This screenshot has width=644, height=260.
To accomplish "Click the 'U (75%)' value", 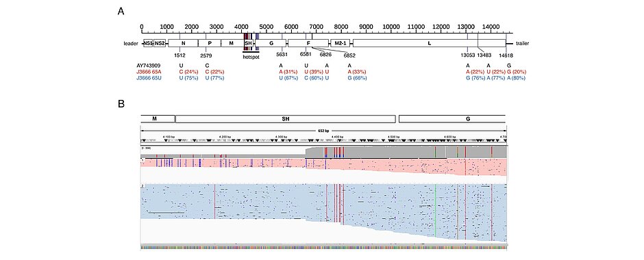I will tap(188, 78).
